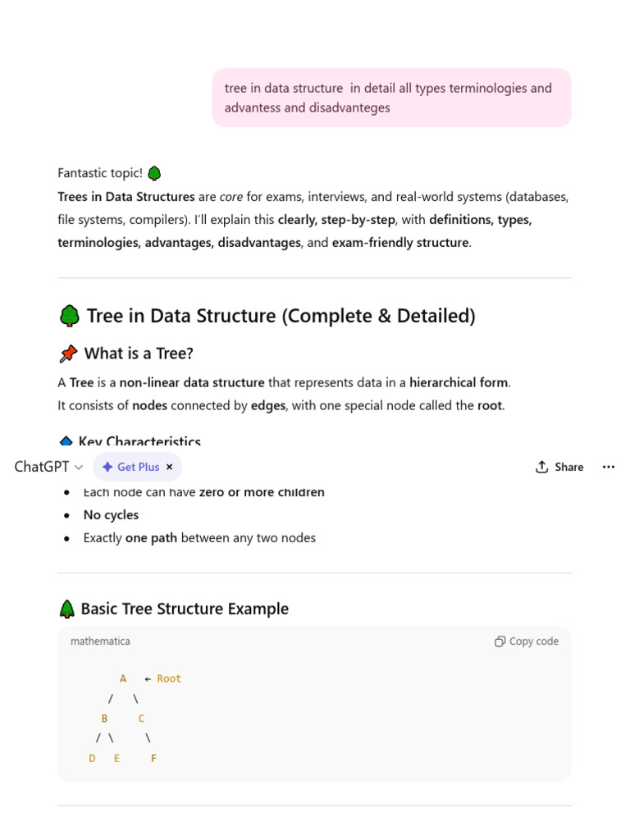Dismiss the Get Plus banner
The width and height of the screenshot is (630, 840).
pos(169,467)
